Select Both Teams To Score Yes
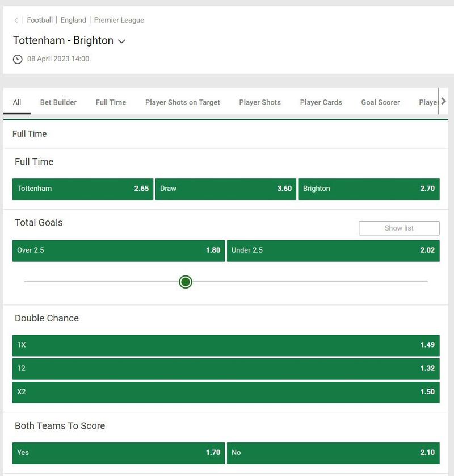This screenshot has height=476, width=454. [119, 453]
